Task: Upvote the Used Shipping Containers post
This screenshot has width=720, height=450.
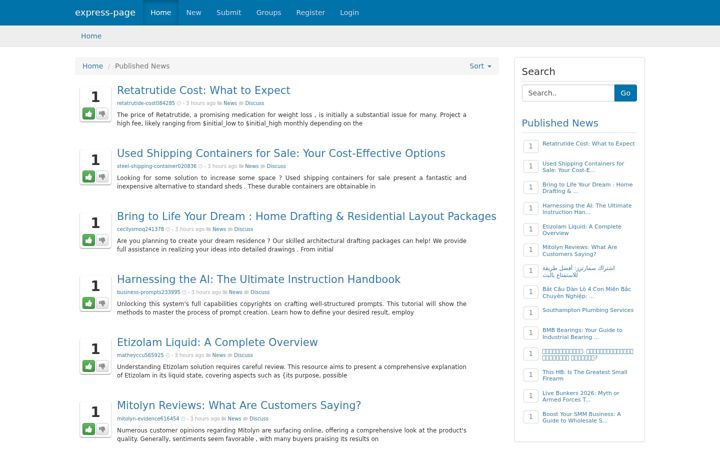Action: [x=89, y=177]
